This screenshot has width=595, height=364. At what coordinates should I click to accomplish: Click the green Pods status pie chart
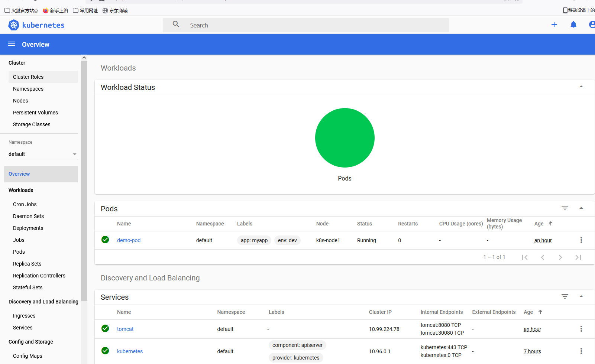pos(345,138)
